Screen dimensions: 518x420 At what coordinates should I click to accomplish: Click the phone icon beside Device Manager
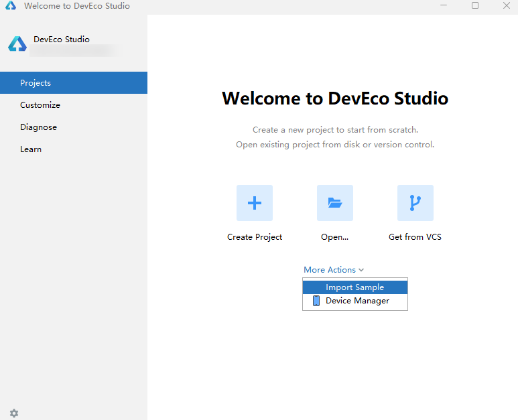pos(316,301)
